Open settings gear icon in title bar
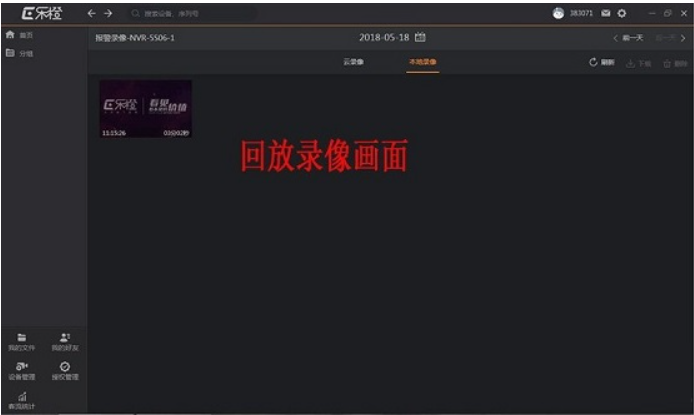Screen dimensions: 694x415 622,13
